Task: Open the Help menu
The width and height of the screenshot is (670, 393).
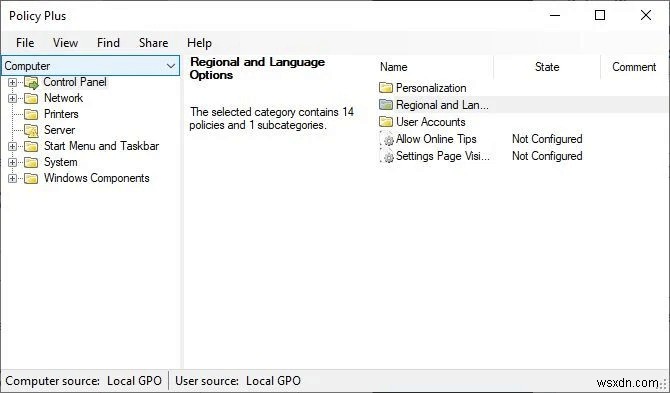Action: 199,43
